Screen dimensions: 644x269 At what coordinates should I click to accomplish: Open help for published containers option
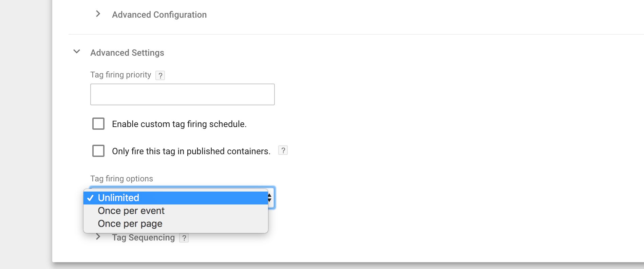pos(283,150)
